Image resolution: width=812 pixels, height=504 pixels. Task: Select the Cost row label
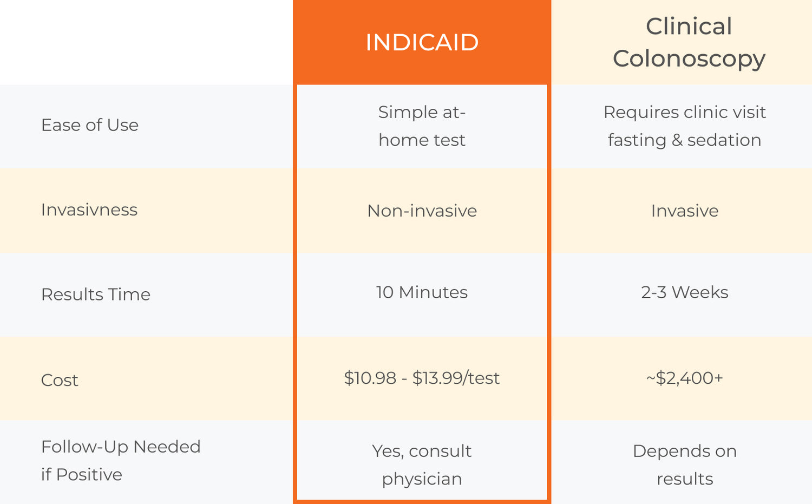click(60, 380)
